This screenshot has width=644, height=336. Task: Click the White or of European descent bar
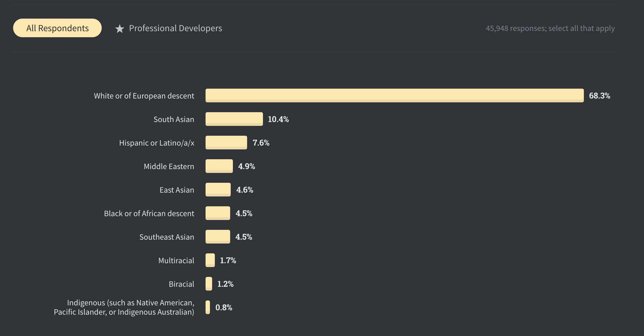click(x=394, y=95)
